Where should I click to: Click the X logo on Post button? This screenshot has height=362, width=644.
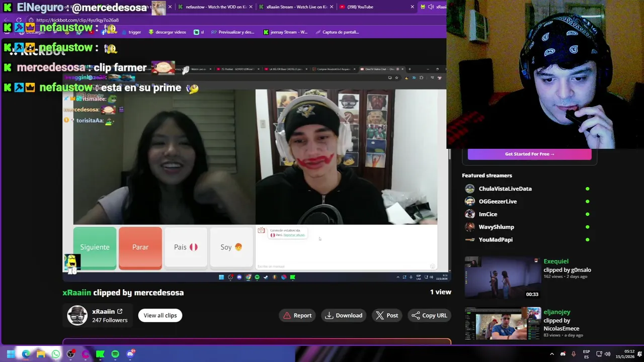[x=380, y=315]
